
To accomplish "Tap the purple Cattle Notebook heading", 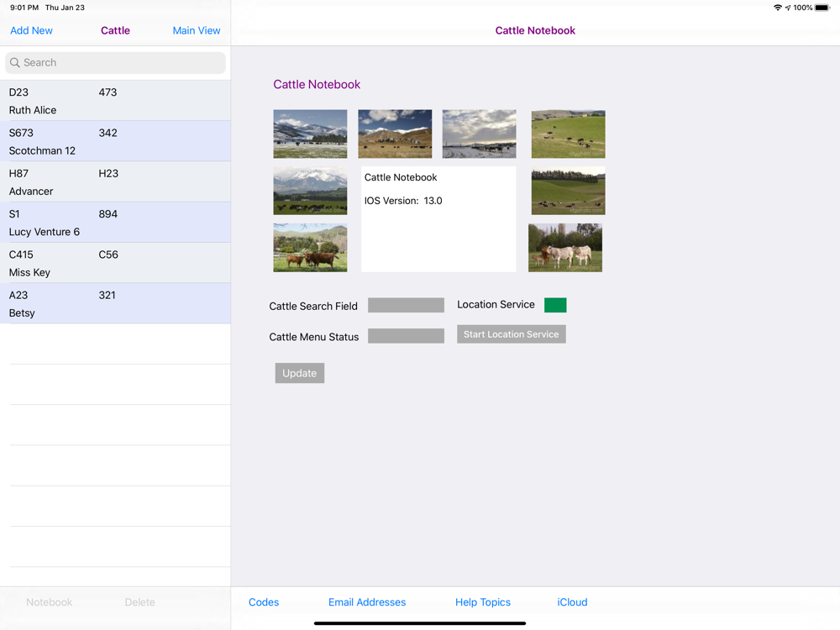I will click(x=317, y=85).
